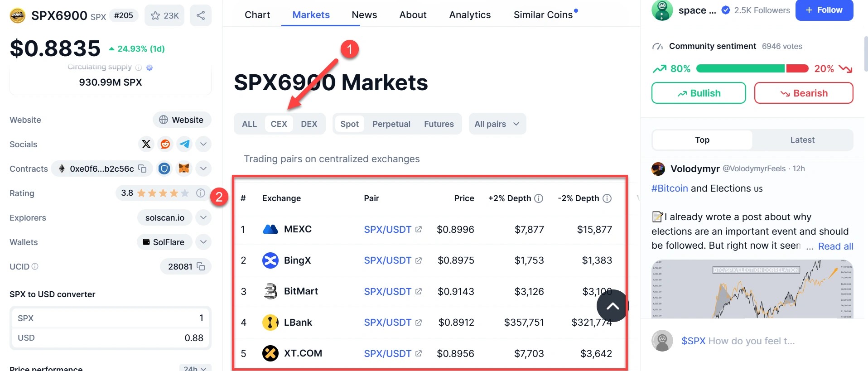Expand the Wallets section chevron
Image resolution: width=868 pixels, height=371 pixels.
(x=203, y=242)
